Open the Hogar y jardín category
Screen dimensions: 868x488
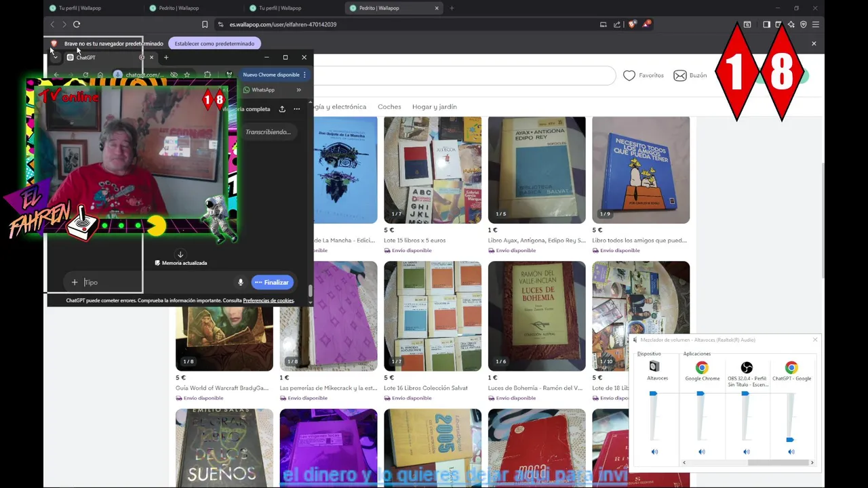(x=435, y=106)
